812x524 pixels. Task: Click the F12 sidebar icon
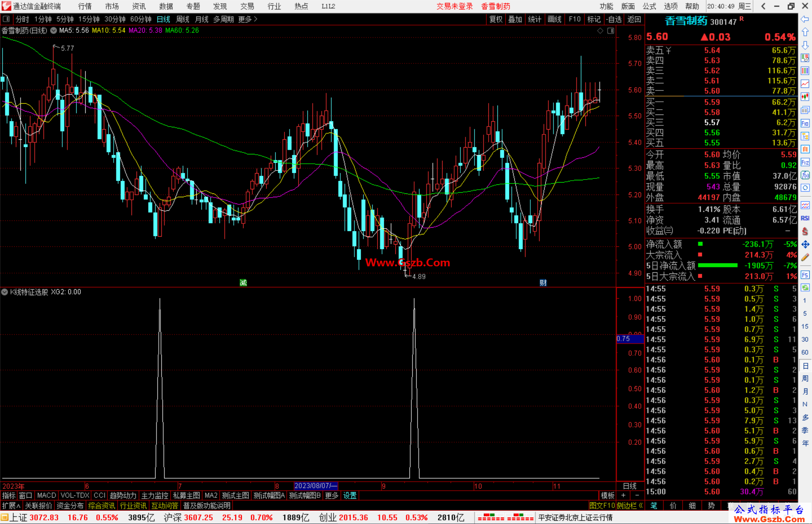tap(805, 162)
